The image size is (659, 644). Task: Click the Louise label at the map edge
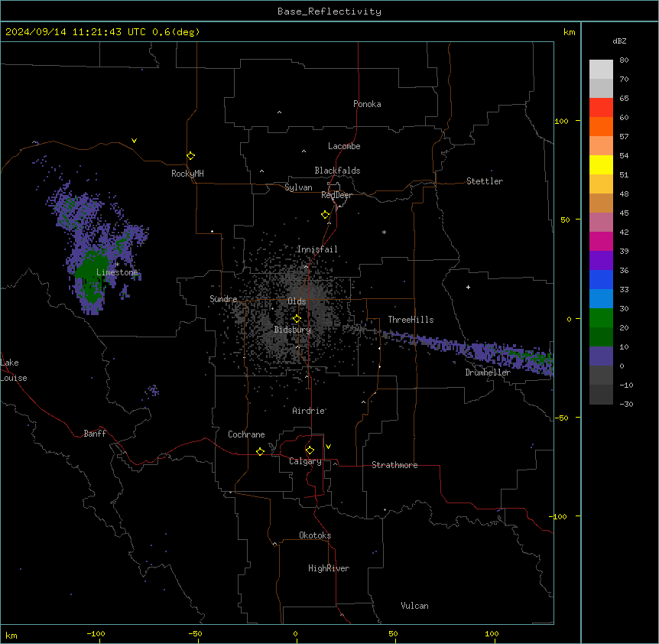click(14, 378)
